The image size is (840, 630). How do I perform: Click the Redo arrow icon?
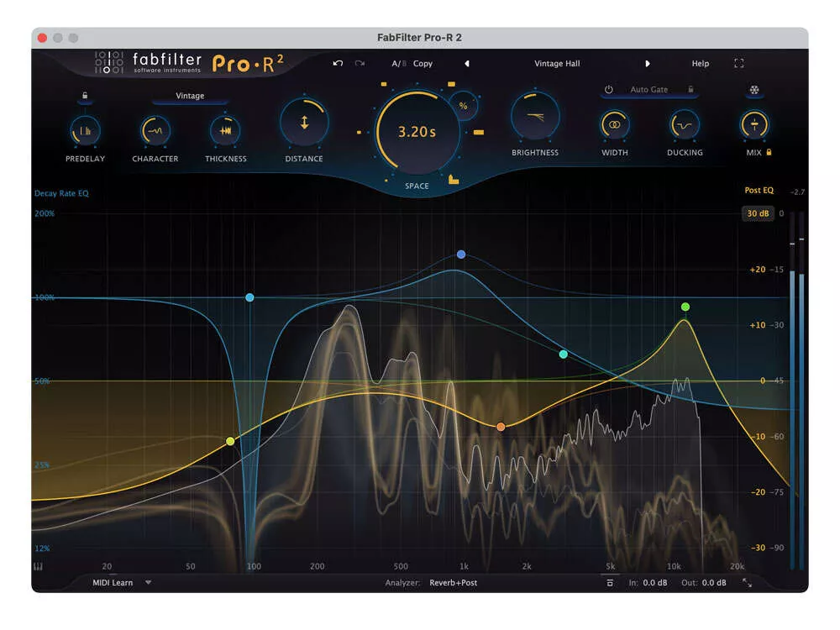pyautogui.click(x=360, y=64)
